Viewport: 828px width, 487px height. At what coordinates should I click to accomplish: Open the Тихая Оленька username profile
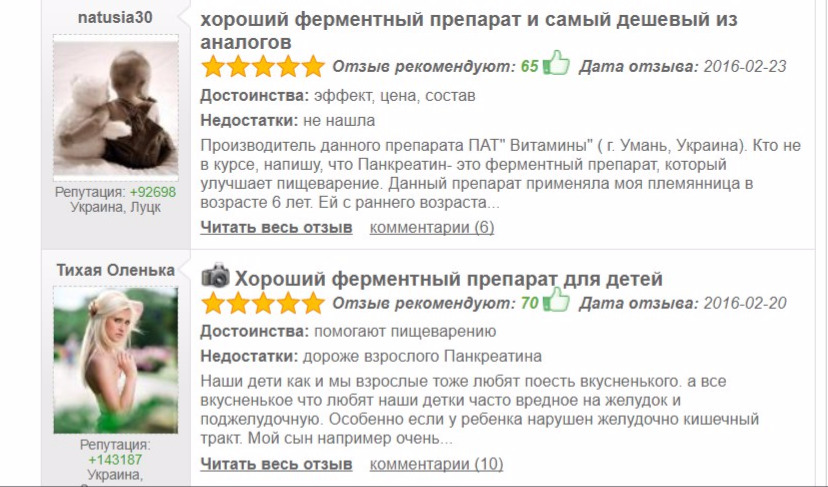click(116, 270)
